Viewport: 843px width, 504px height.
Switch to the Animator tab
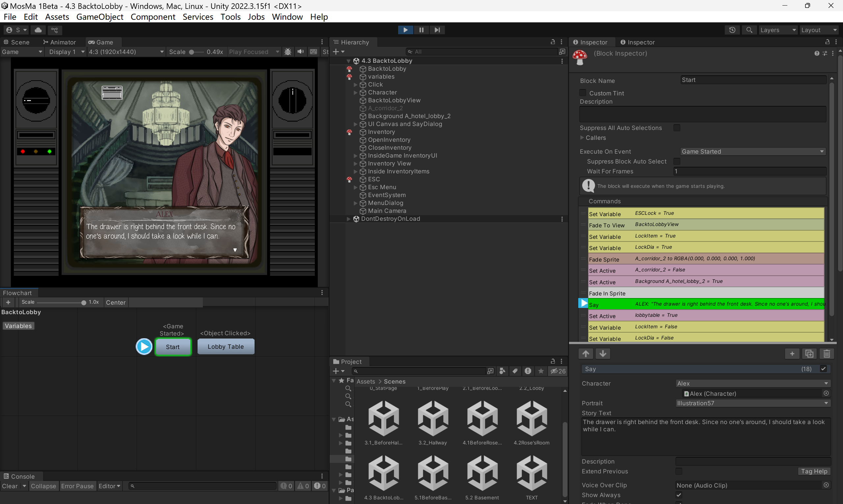[60, 42]
